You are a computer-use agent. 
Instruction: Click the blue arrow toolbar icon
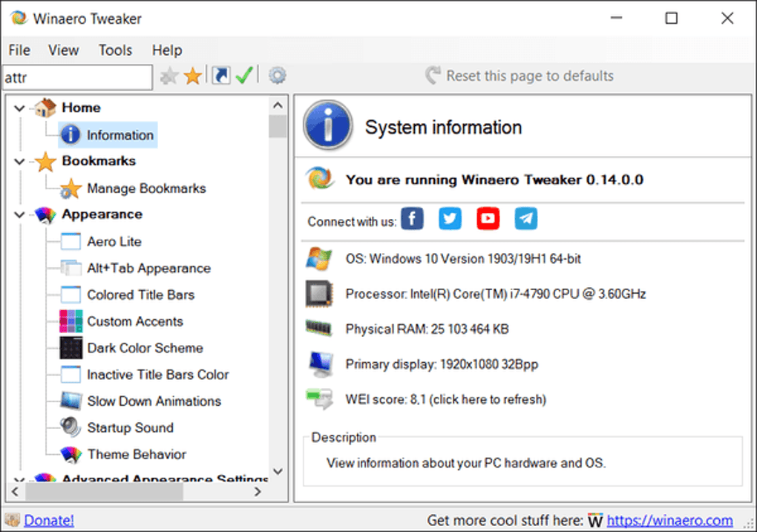click(220, 75)
